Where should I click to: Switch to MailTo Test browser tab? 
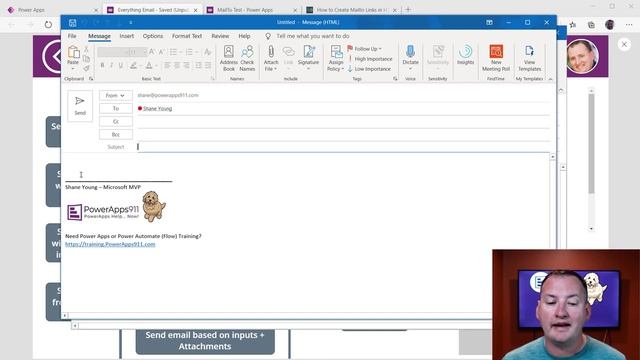[252, 10]
